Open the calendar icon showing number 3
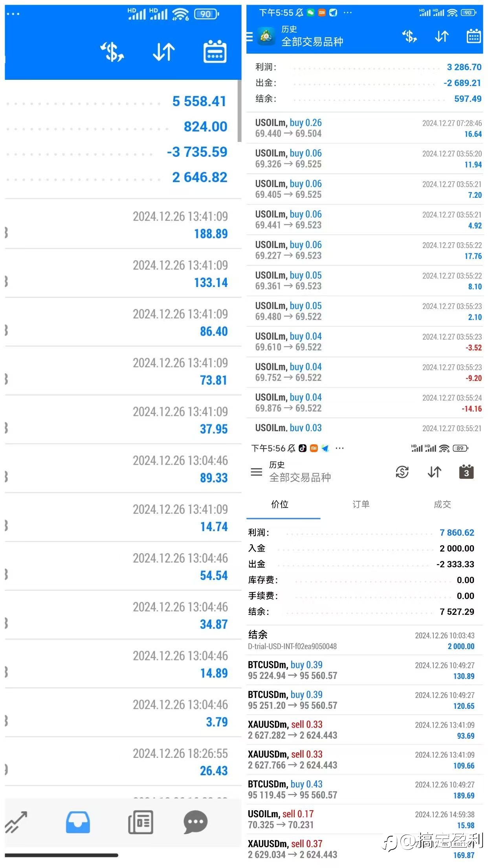The height and width of the screenshot is (868, 488). tap(466, 472)
